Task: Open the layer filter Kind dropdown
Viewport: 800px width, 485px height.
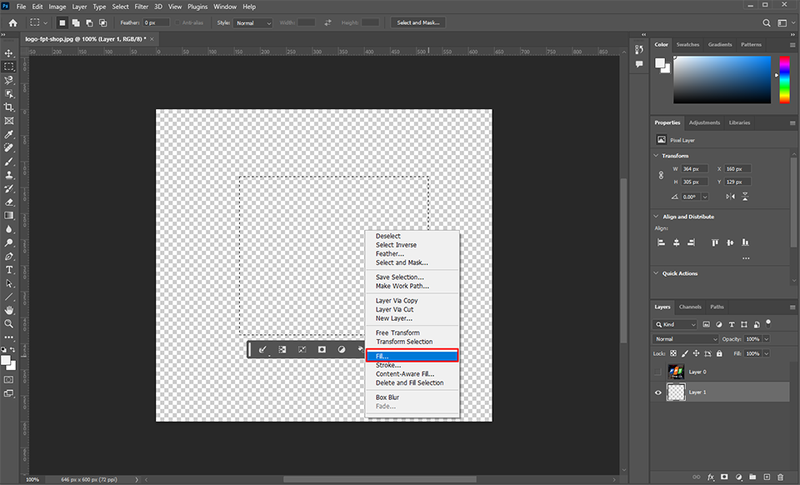Action: [674, 324]
